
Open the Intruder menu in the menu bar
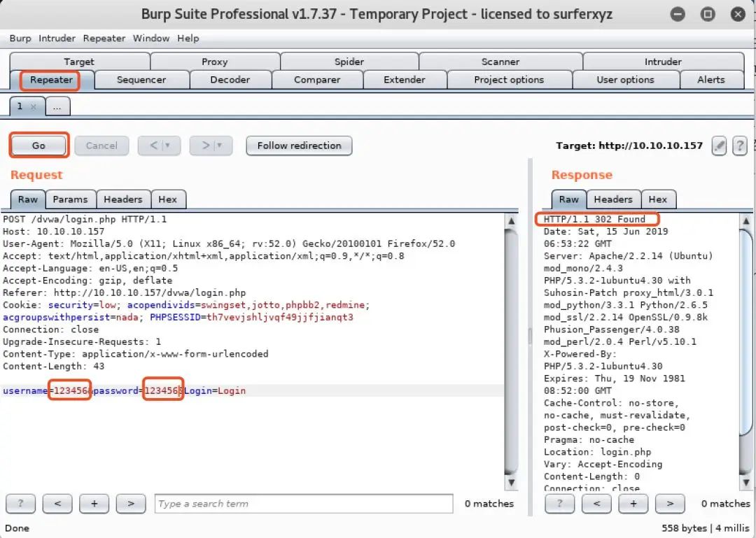tap(57, 38)
